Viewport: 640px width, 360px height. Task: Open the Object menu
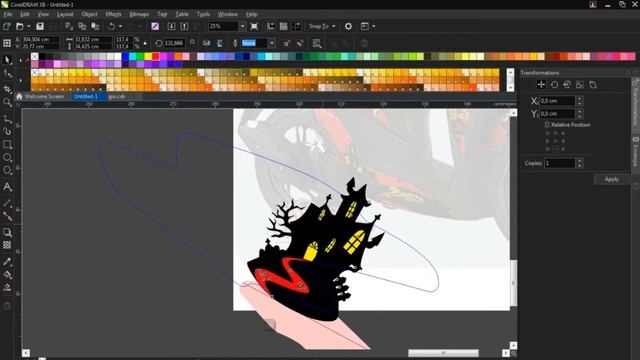click(x=89, y=14)
